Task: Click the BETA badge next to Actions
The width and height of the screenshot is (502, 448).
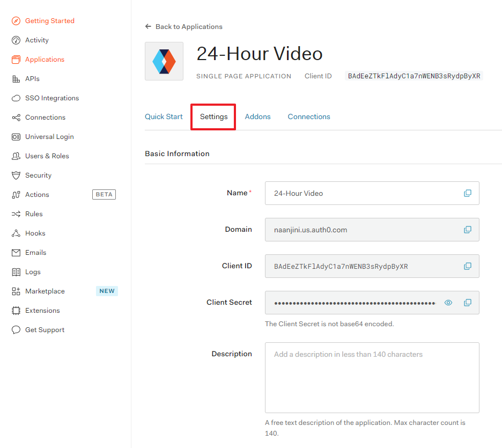Action: point(104,194)
